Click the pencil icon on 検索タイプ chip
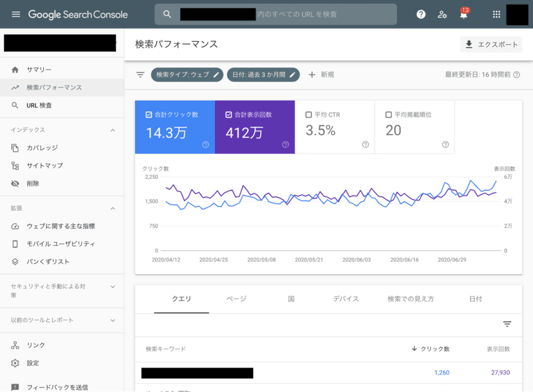Viewport: 533px width, 392px height. point(216,75)
